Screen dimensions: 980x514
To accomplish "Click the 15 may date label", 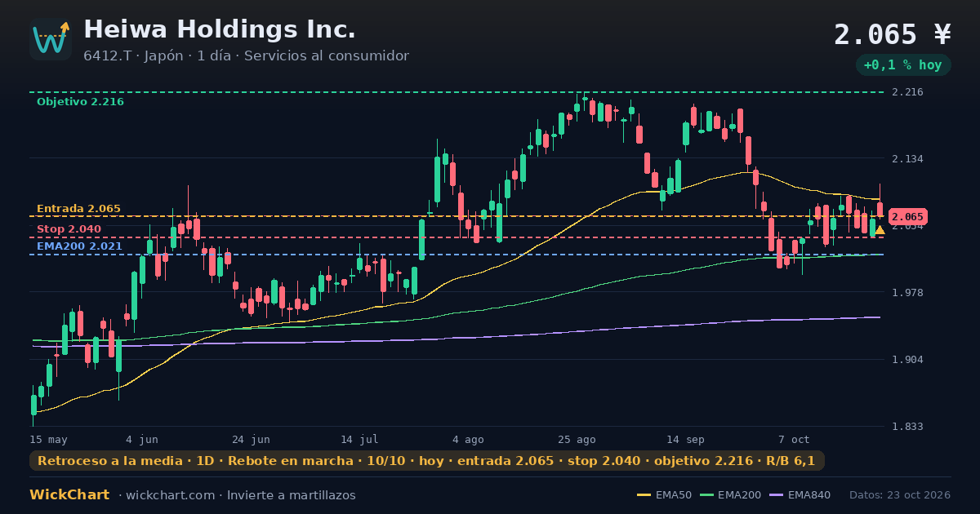I will (49, 440).
